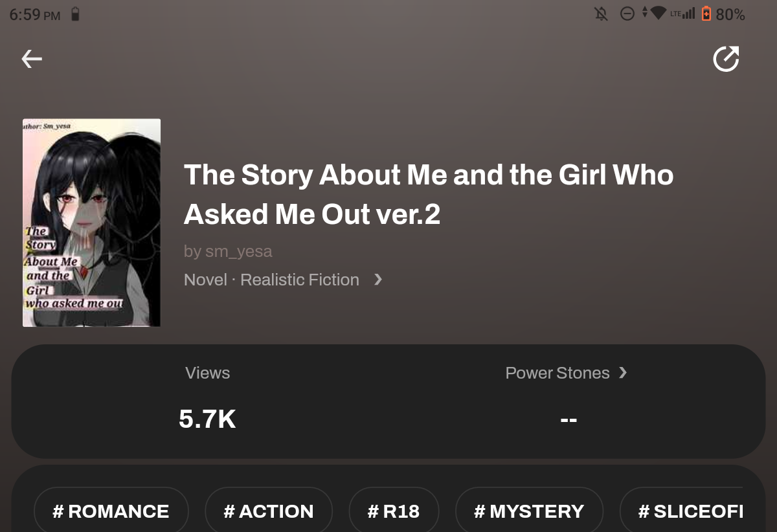Tap the do-not-disturb status icon
The height and width of the screenshot is (532, 777).
click(x=627, y=14)
